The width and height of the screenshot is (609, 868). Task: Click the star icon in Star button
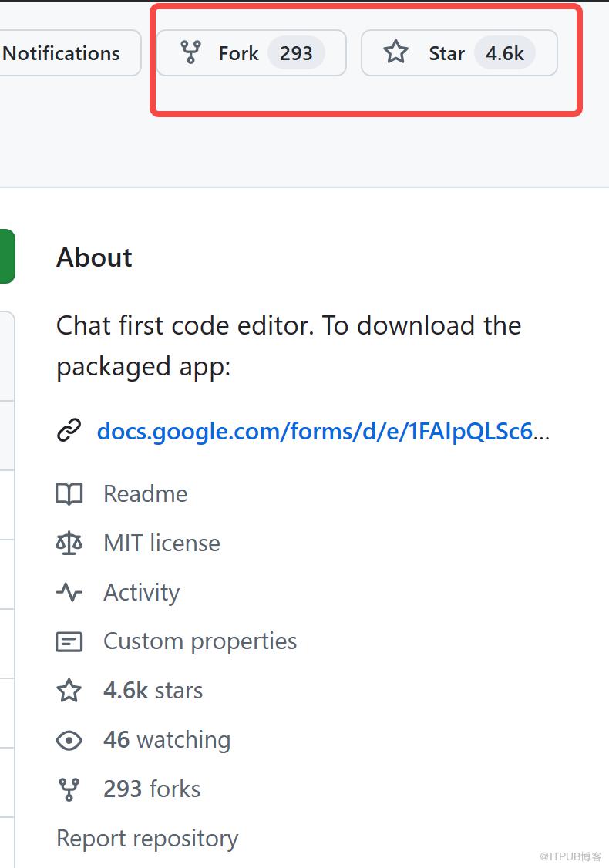[x=395, y=52]
